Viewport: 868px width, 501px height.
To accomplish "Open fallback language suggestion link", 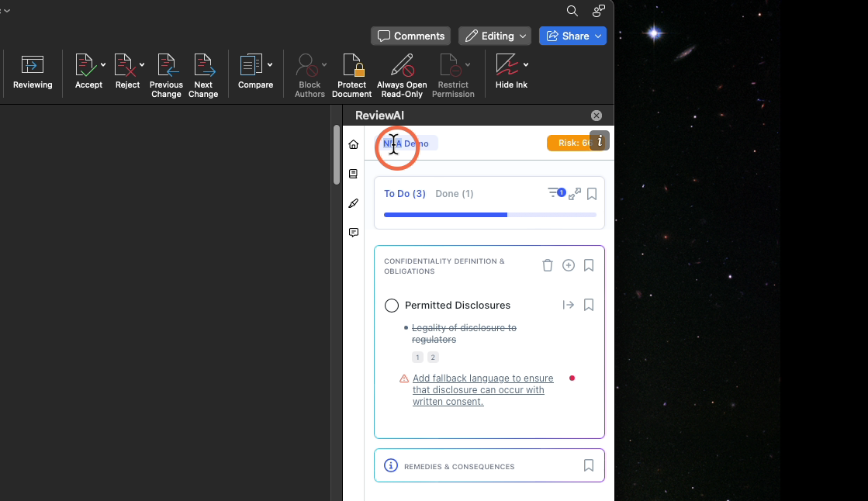I will (482, 390).
